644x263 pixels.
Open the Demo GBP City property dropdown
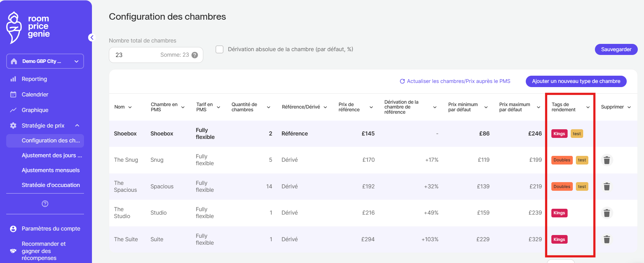point(45,61)
